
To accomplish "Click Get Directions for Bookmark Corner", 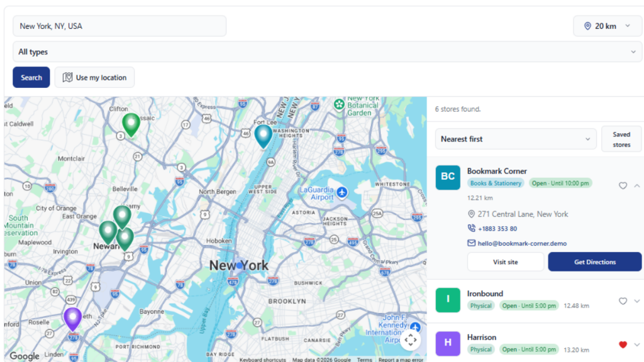I will click(595, 262).
